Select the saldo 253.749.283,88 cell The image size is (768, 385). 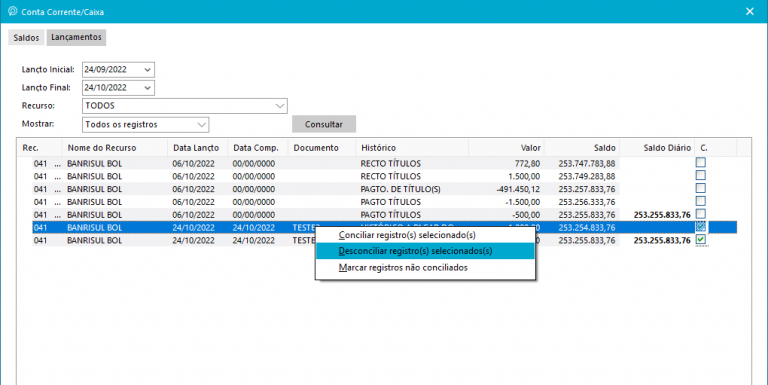pyautogui.click(x=587, y=176)
